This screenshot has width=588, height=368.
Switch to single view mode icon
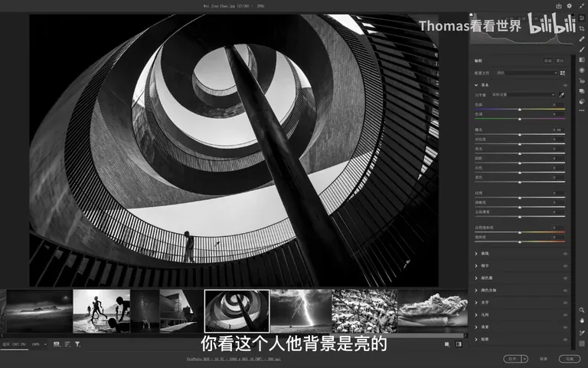[x=447, y=344]
